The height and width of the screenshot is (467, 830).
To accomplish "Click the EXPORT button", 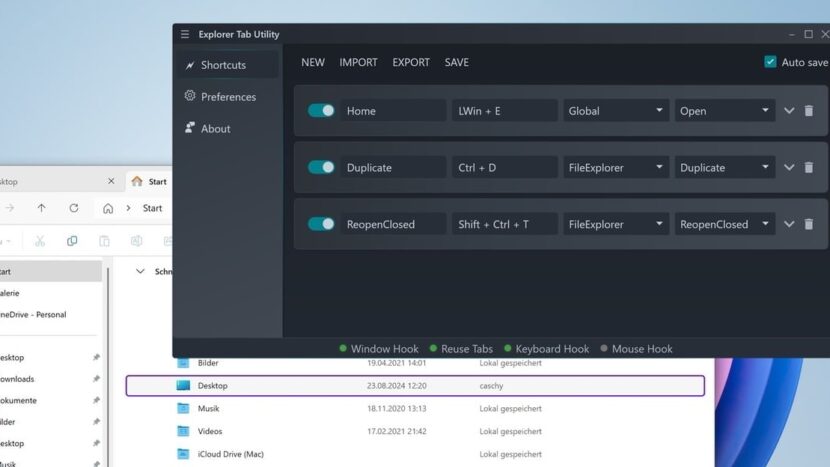I will click(x=410, y=62).
